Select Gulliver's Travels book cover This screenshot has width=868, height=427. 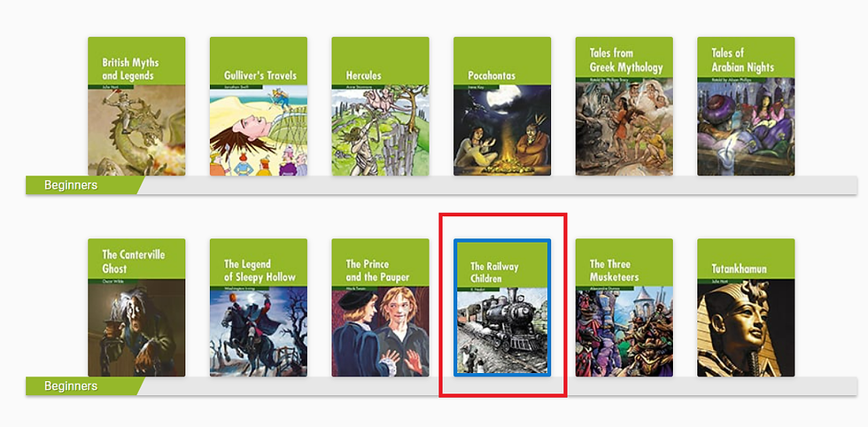(x=259, y=106)
